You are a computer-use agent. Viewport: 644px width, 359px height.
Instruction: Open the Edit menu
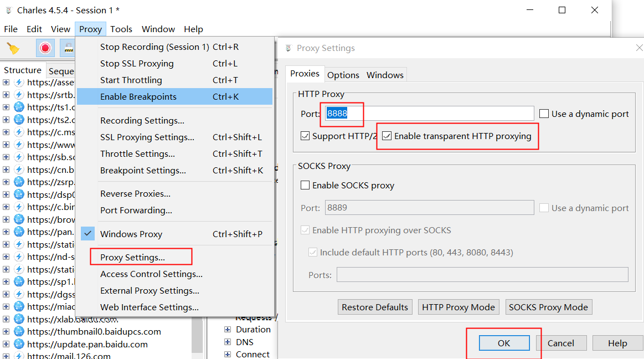(34, 29)
